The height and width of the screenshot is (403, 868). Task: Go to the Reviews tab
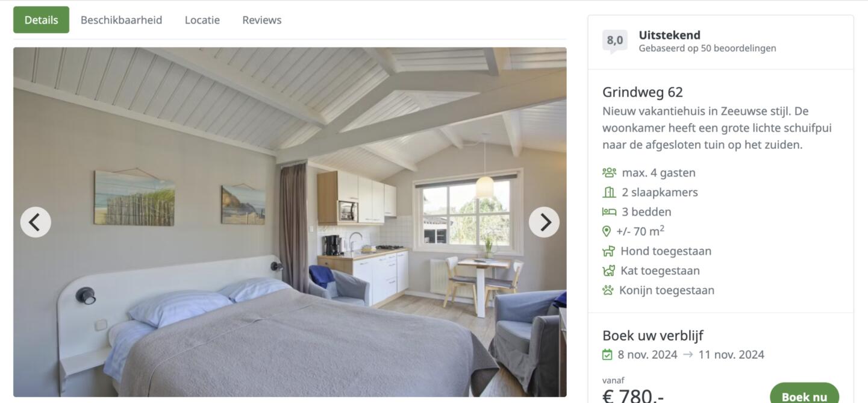point(262,20)
